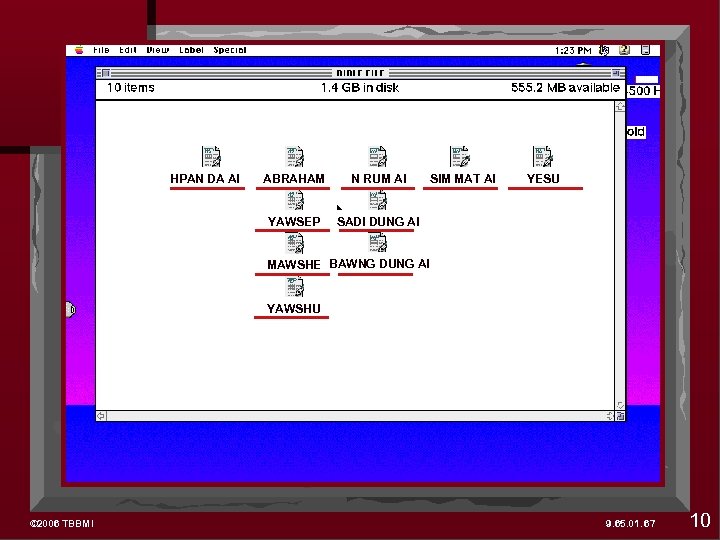Click the MAWSHE file name

point(294,264)
